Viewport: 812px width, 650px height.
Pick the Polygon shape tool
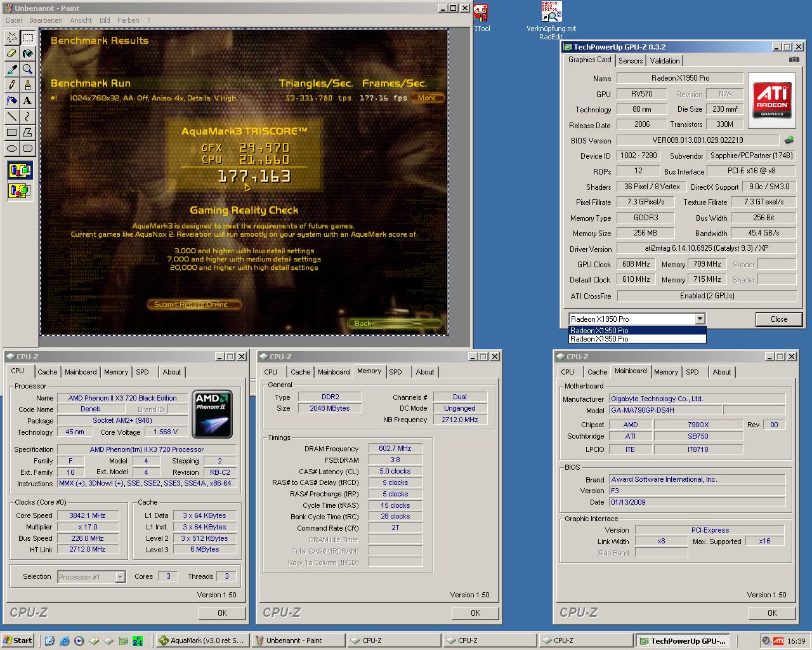(x=28, y=132)
